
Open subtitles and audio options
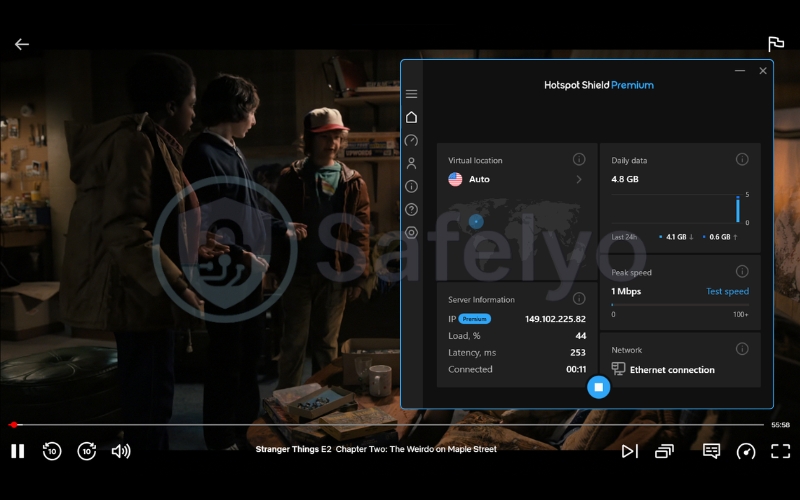[x=711, y=451]
